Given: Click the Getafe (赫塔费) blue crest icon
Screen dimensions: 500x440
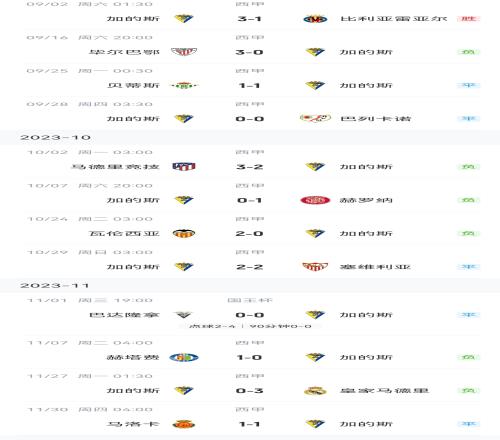Looking at the screenshot, I should (184, 358).
